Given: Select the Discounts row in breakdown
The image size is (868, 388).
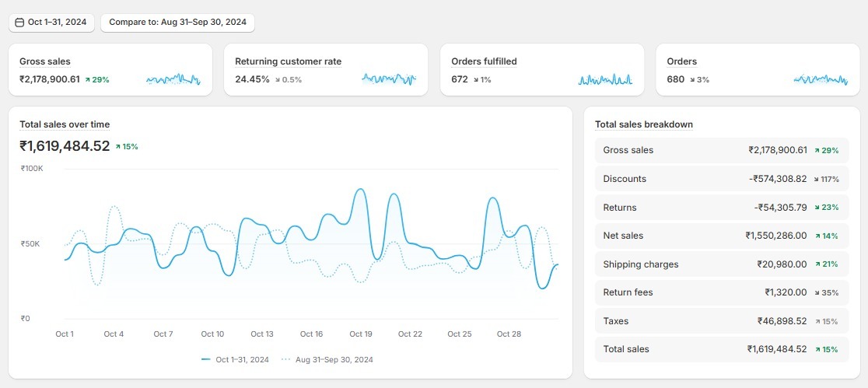Looking at the screenshot, I should pos(721,179).
